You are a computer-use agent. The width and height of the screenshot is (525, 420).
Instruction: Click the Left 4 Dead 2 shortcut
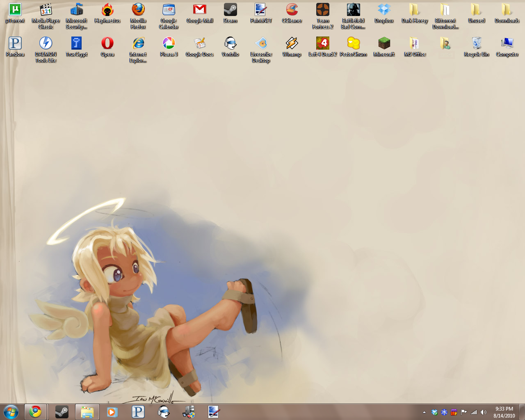pyautogui.click(x=323, y=43)
